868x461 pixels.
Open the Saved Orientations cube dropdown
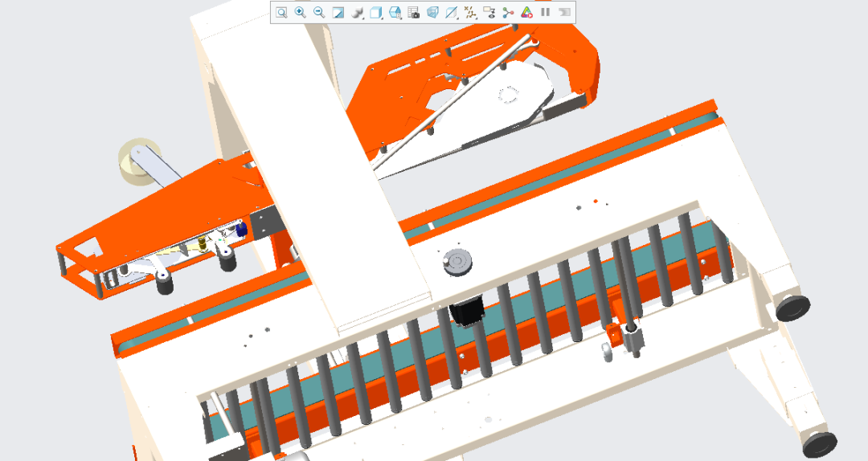(376, 12)
